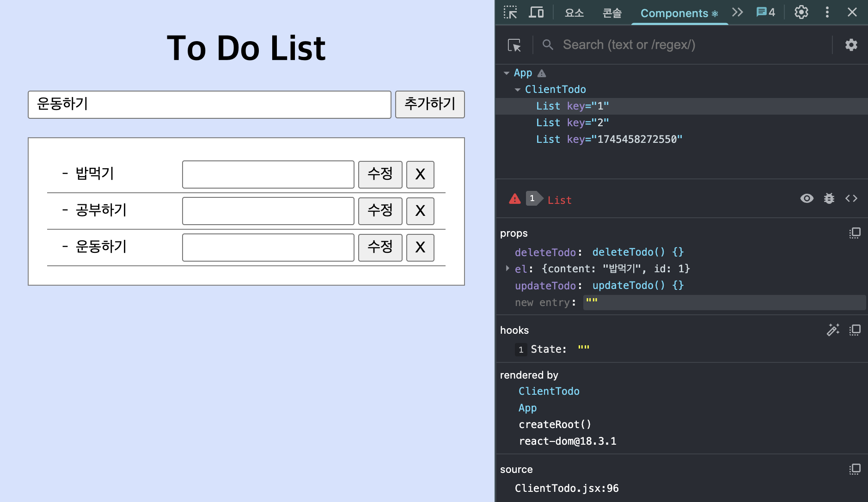
Task: Click 수정 button for 밥먹기
Action: coord(380,174)
